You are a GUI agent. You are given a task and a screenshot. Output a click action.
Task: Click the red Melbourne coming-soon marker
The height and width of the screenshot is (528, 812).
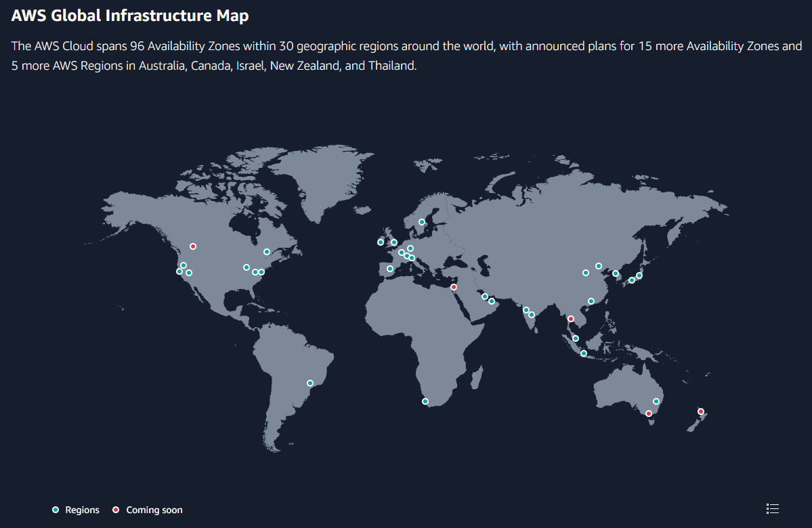pos(649,414)
